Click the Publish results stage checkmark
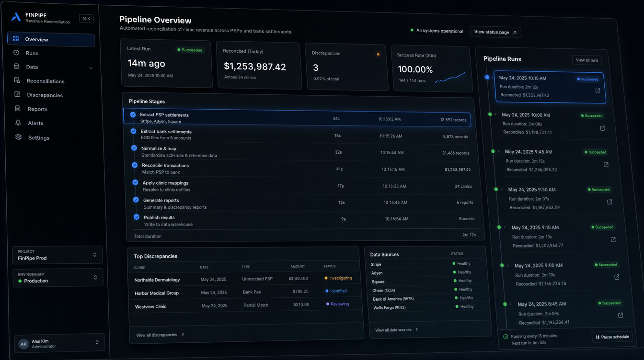 coord(137,217)
